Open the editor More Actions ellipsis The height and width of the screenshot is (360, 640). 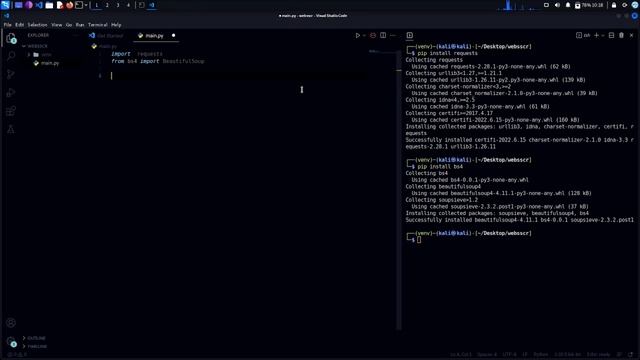click(393, 36)
